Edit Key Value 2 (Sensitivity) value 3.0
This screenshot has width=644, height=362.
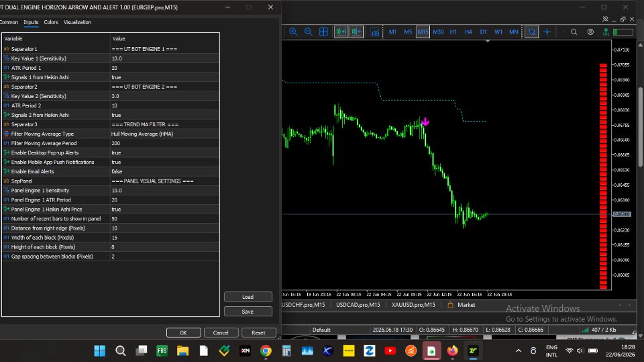(x=165, y=96)
